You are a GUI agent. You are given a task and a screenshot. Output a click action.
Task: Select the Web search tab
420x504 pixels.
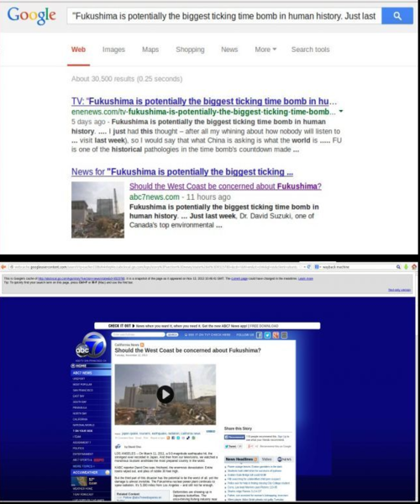click(x=78, y=50)
